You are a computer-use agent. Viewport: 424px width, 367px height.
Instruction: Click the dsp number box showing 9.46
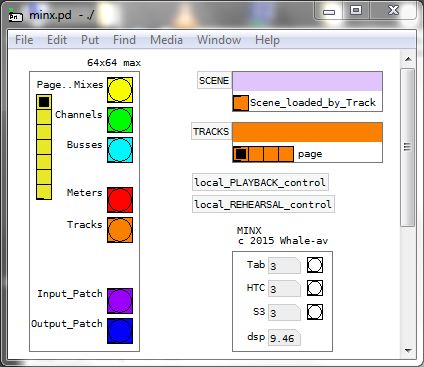284,338
